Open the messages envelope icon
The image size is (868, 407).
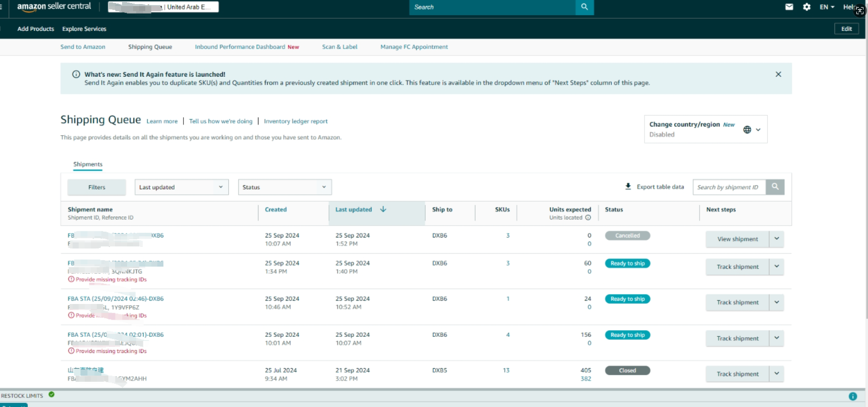789,7
